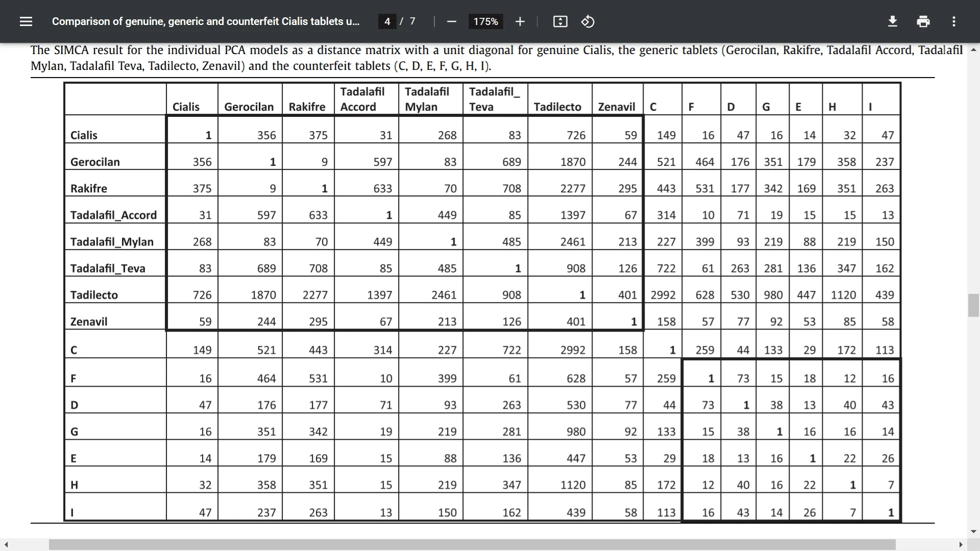Viewport: 980px width, 551px height.
Task: Click the Cialis column header
Action: 186,107
